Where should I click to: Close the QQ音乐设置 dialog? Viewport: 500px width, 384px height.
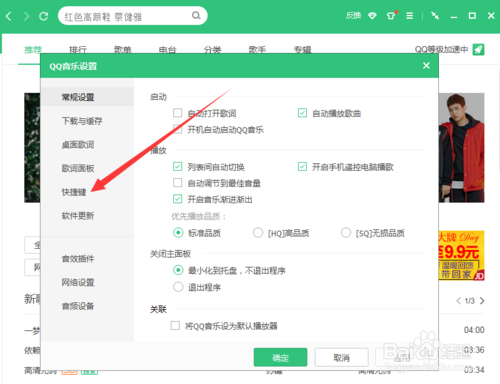tap(426, 66)
